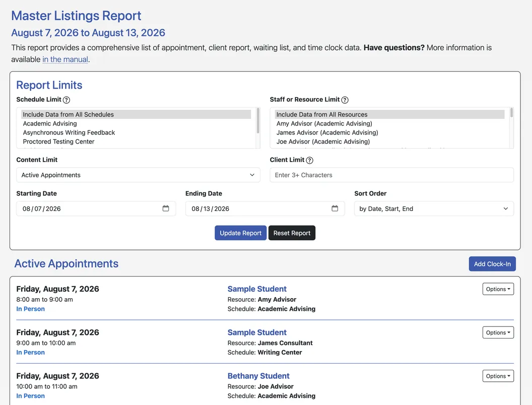Screen dimensions: 532x405
Task: Click the Active Appointments section heading
Action: tap(66, 263)
